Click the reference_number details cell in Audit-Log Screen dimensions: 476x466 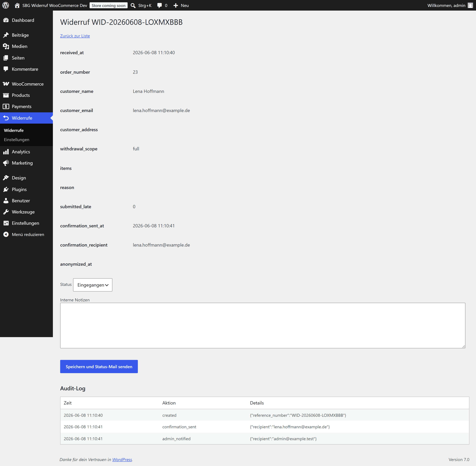(x=298, y=415)
